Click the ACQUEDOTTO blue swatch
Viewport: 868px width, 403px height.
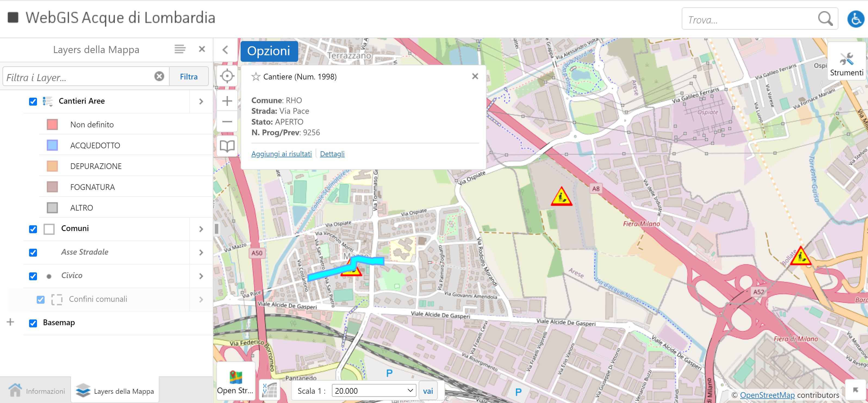click(52, 145)
